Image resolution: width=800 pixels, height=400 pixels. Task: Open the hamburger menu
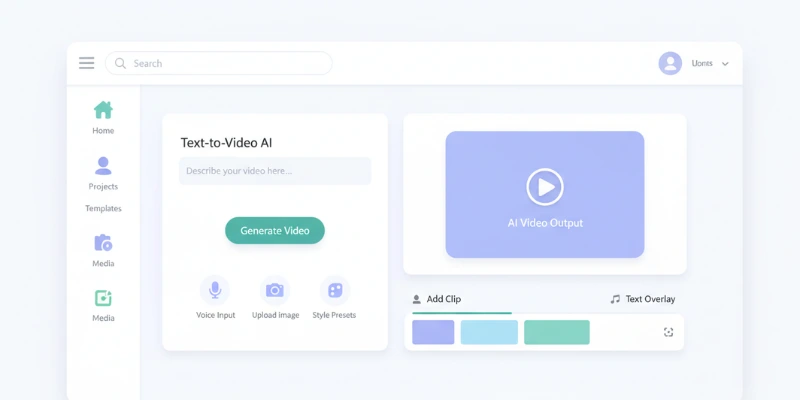[86, 63]
